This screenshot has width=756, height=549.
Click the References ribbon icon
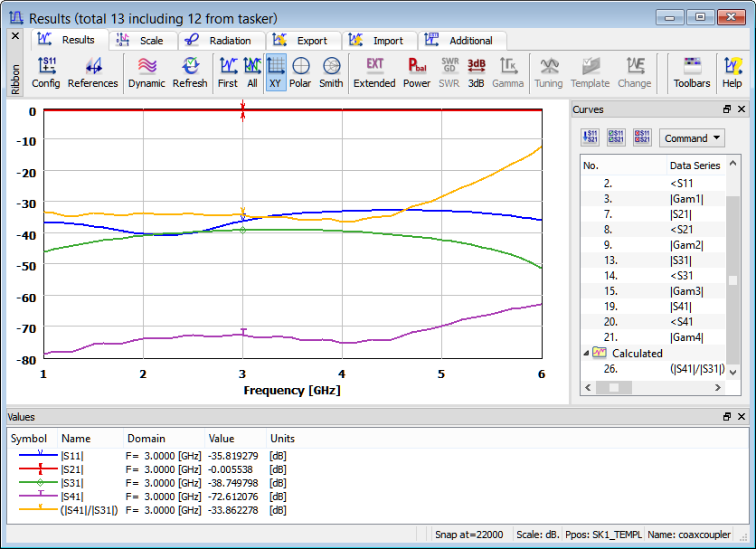92,72
